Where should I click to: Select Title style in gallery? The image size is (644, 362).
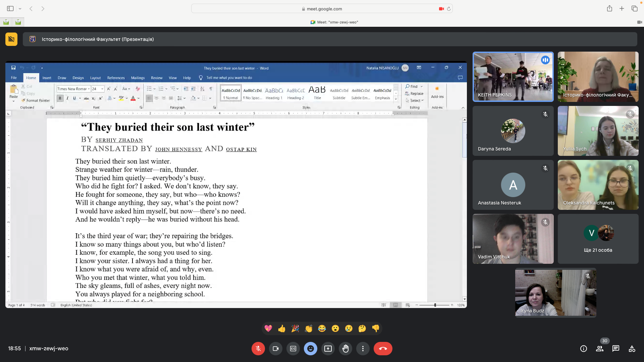click(x=317, y=93)
